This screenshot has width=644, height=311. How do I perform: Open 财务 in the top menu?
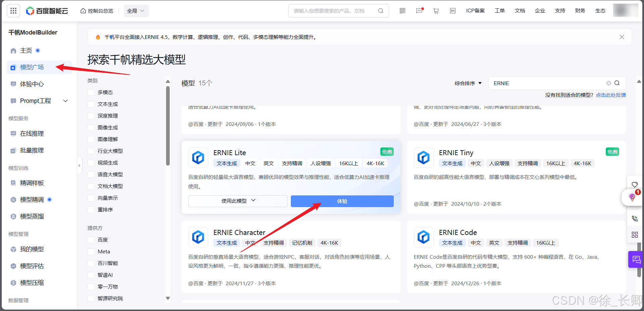tap(580, 11)
